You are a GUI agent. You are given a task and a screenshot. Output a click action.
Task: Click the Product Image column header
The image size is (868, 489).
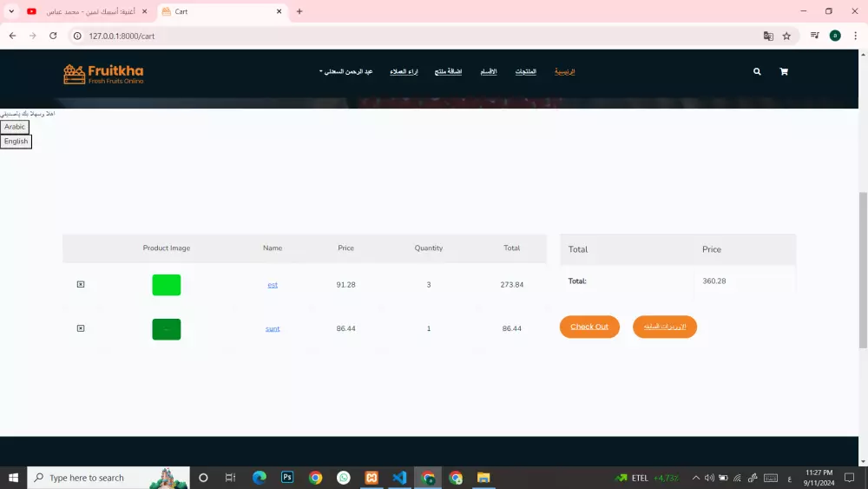(x=167, y=248)
